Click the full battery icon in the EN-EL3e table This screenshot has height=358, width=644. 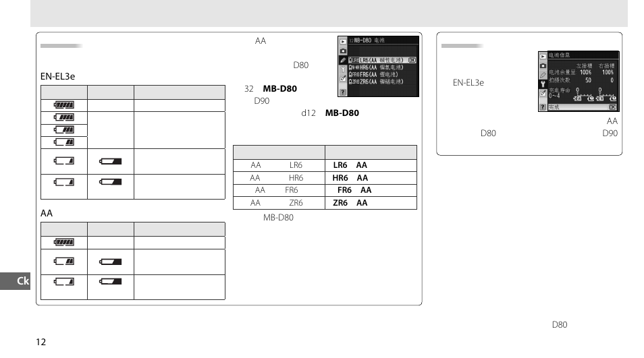pos(63,105)
